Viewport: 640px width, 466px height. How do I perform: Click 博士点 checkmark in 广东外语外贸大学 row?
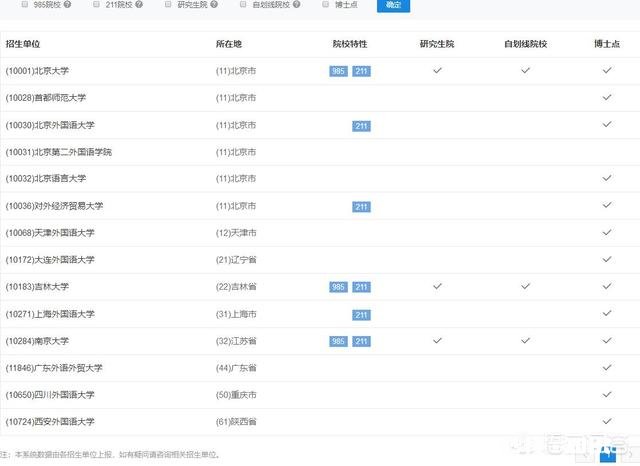[607, 368]
